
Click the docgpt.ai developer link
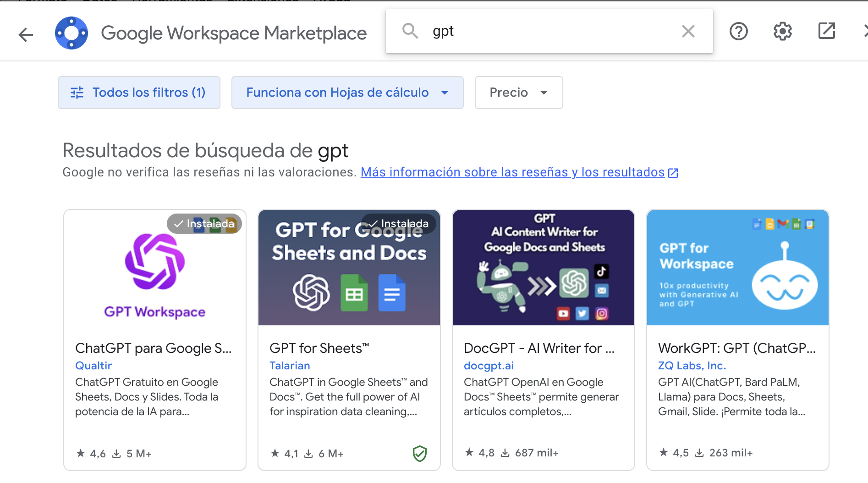pyautogui.click(x=489, y=366)
